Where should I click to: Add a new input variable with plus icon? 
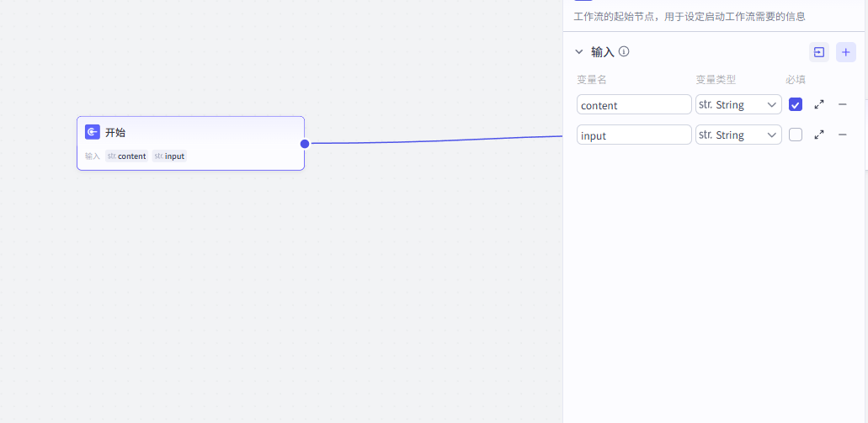point(846,52)
